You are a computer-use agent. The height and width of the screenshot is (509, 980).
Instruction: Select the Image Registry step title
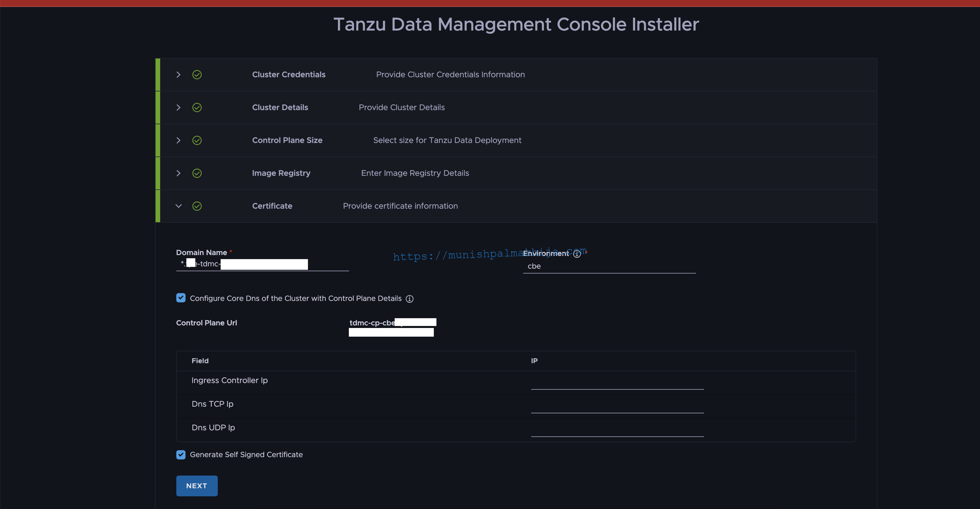[281, 173]
